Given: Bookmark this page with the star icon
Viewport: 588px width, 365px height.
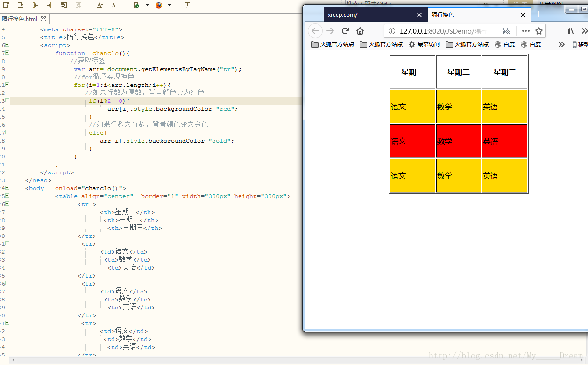Looking at the screenshot, I should pos(539,31).
